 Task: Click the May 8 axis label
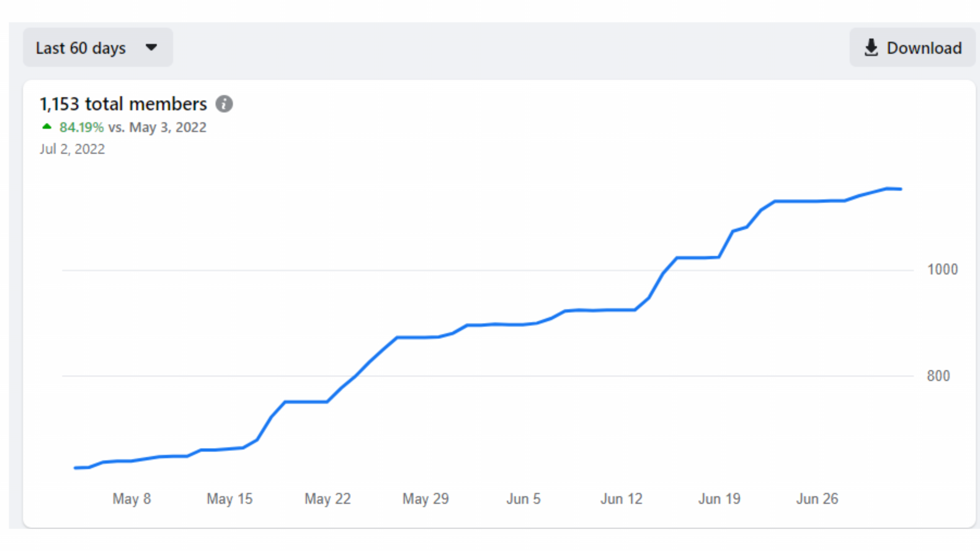click(x=132, y=498)
